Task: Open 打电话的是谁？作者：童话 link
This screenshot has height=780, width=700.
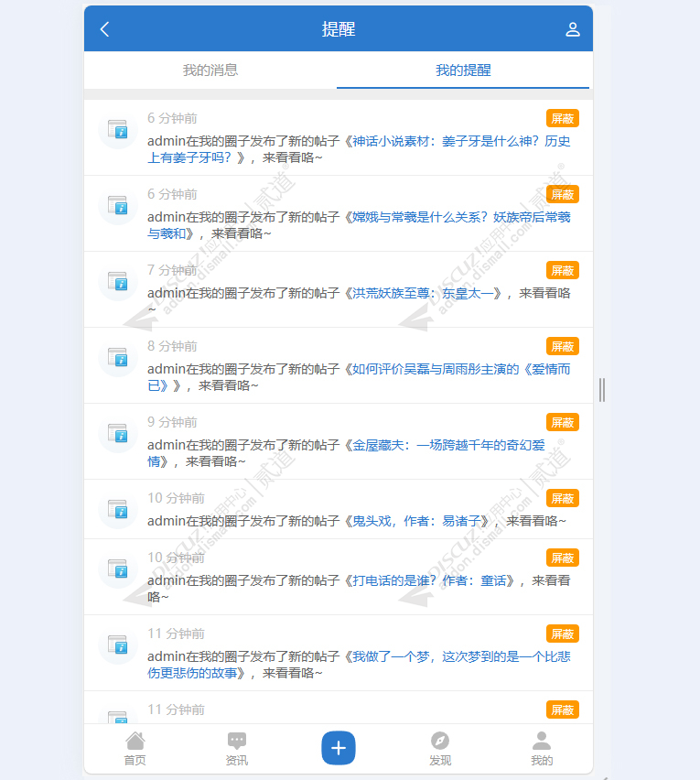Action: pyautogui.click(x=429, y=580)
